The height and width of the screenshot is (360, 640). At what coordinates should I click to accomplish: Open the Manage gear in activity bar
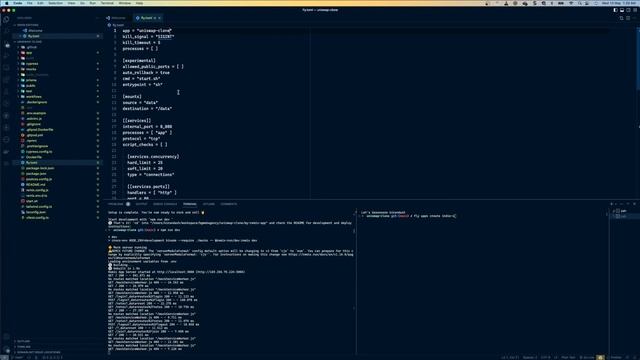(6, 350)
